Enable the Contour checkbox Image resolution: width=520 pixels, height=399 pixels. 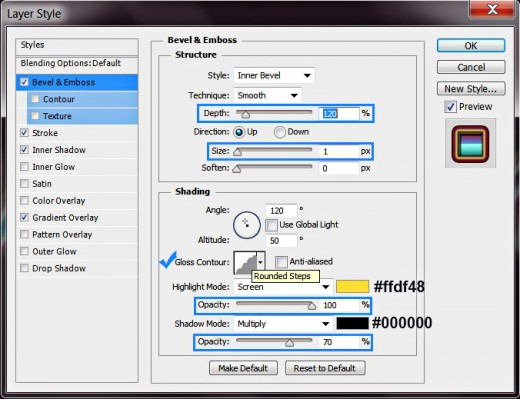click(x=35, y=99)
